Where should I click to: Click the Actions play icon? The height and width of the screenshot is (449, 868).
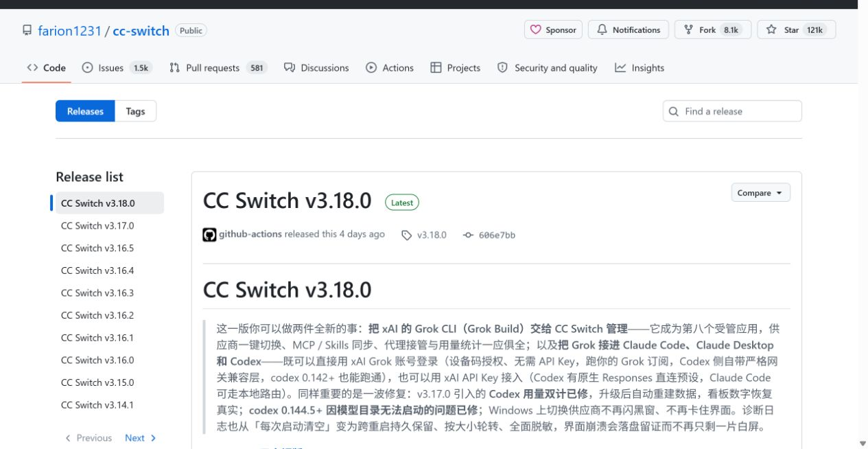pyautogui.click(x=371, y=67)
